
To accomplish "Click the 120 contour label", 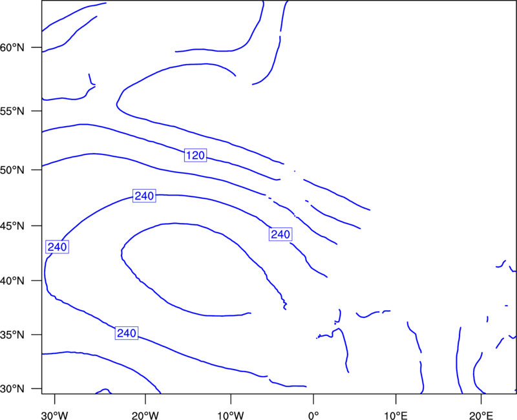I will coord(195,155).
